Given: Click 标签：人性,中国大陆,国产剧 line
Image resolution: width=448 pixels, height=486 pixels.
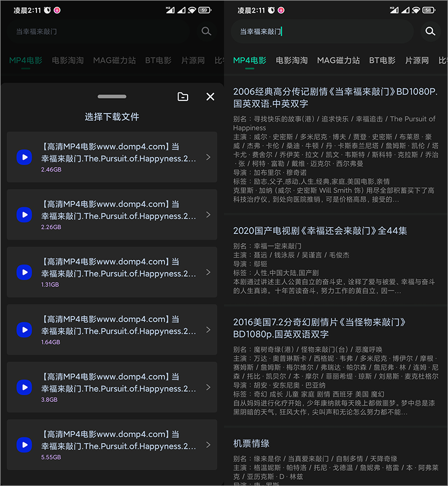Looking at the screenshot, I should pyautogui.click(x=276, y=273).
